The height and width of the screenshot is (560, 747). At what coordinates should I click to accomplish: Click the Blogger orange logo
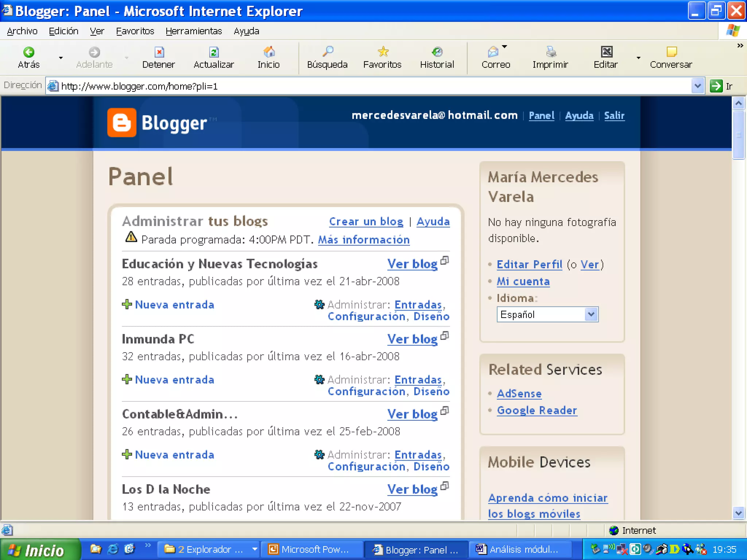122,122
